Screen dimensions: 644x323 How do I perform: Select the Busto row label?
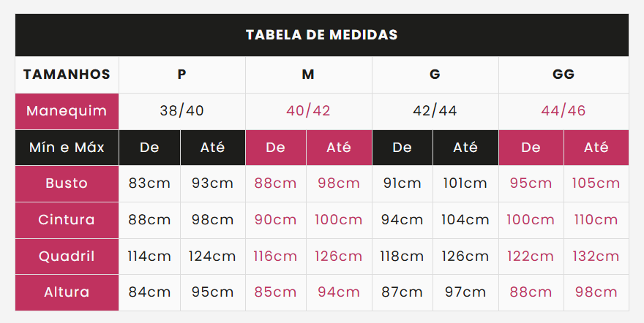(67, 183)
